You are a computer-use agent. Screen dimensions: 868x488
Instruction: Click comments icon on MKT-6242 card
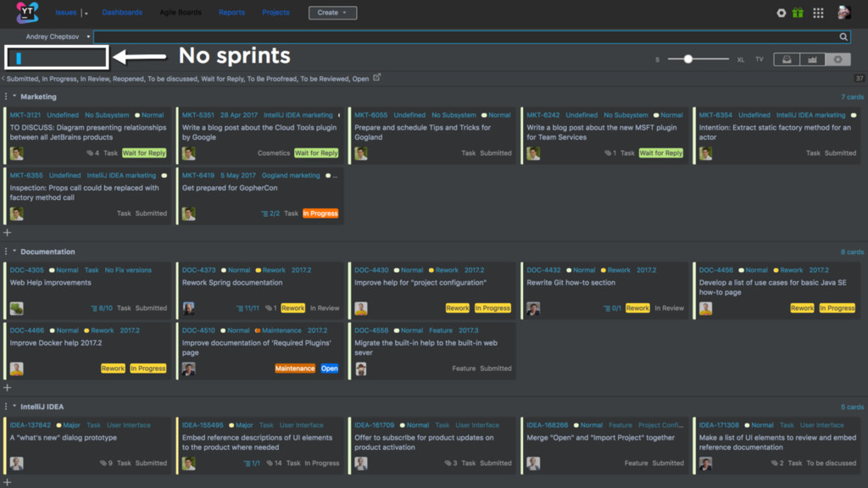coord(608,153)
